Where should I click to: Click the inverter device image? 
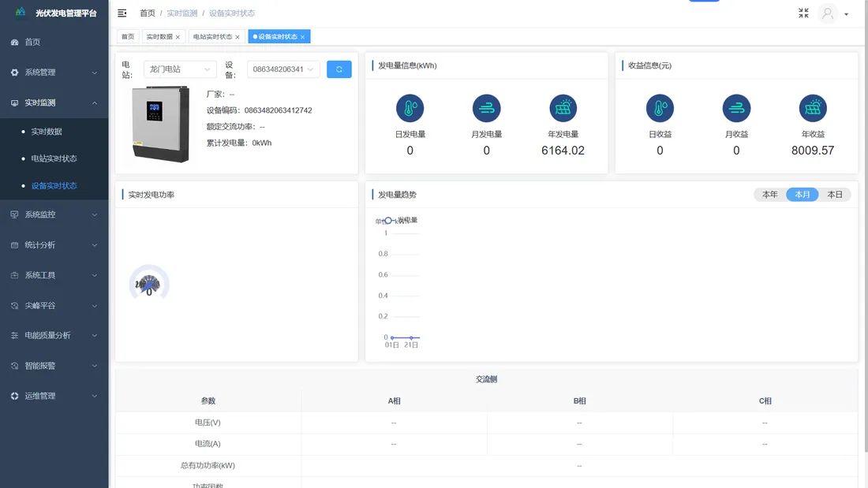pyautogui.click(x=161, y=125)
